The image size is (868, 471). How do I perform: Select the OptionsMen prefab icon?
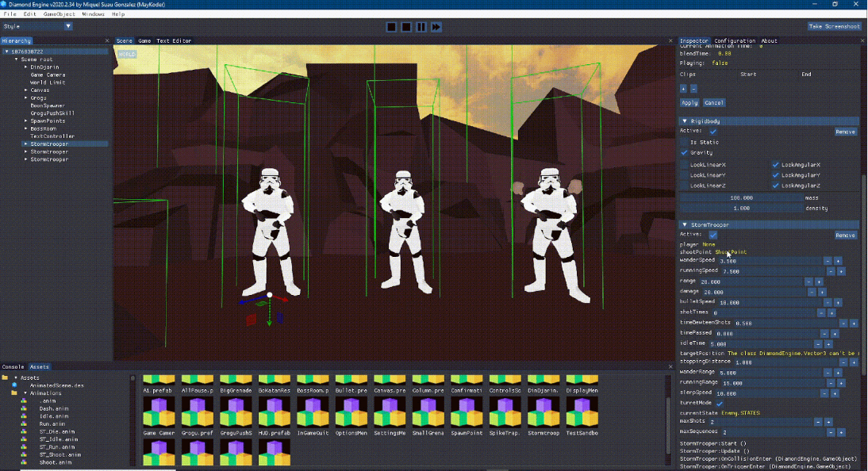(x=351, y=412)
